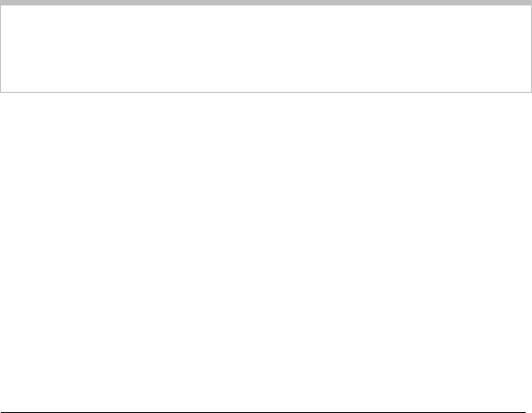
Task: Click the black horizontal line at the bottom
Action: click(263, 412)
